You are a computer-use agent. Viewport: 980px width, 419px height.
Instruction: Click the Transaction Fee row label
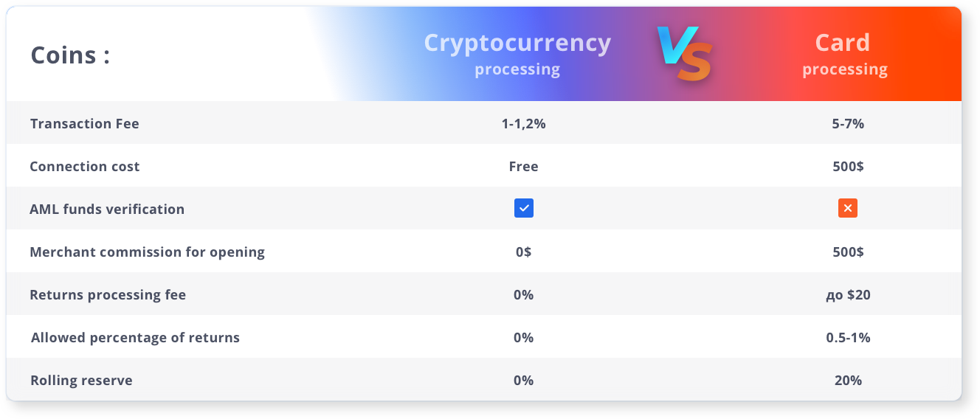point(85,123)
